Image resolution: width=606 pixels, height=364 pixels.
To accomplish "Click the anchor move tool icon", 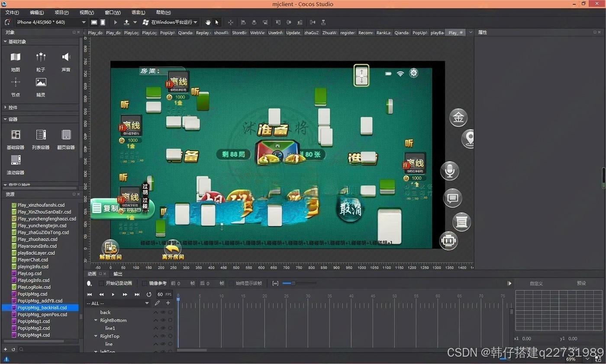I will point(230,22).
